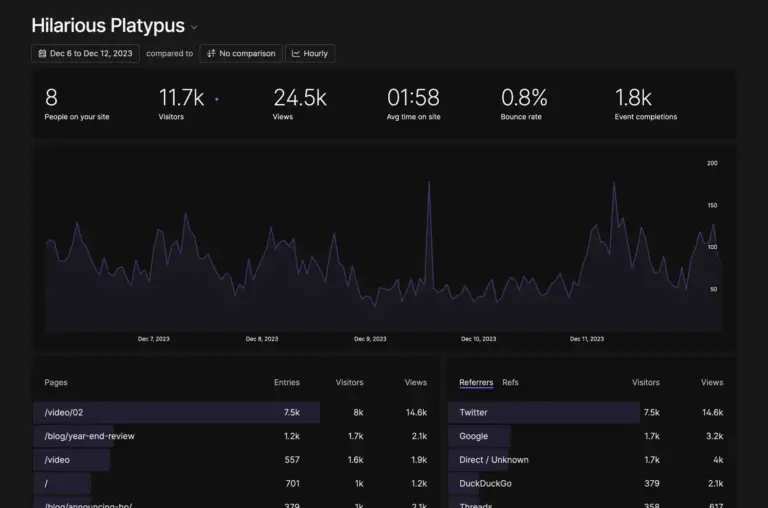Click the purple dot beside Visitors
The height and width of the screenshot is (508, 768).
click(217, 99)
